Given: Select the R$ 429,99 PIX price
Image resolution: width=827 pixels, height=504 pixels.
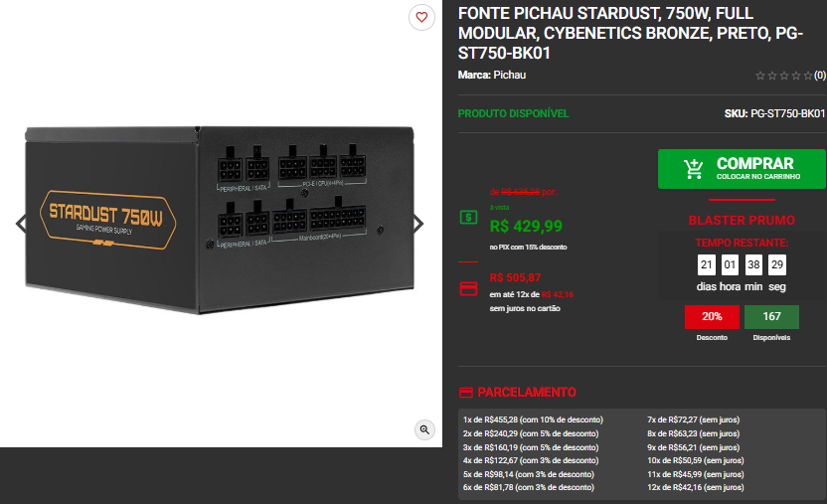Looking at the screenshot, I should 526,227.
